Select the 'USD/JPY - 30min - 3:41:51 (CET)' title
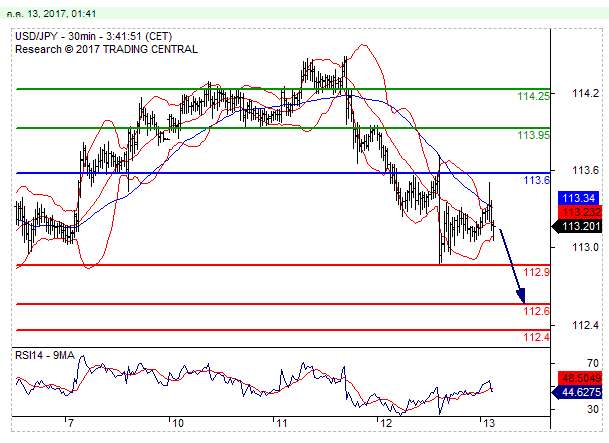The image size is (609, 443). click(94, 36)
